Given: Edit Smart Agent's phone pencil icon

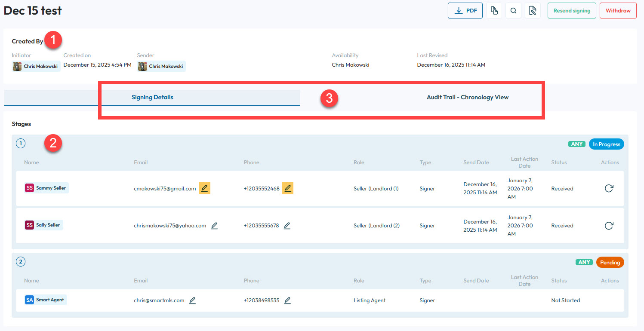Looking at the screenshot, I should coord(287,300).
